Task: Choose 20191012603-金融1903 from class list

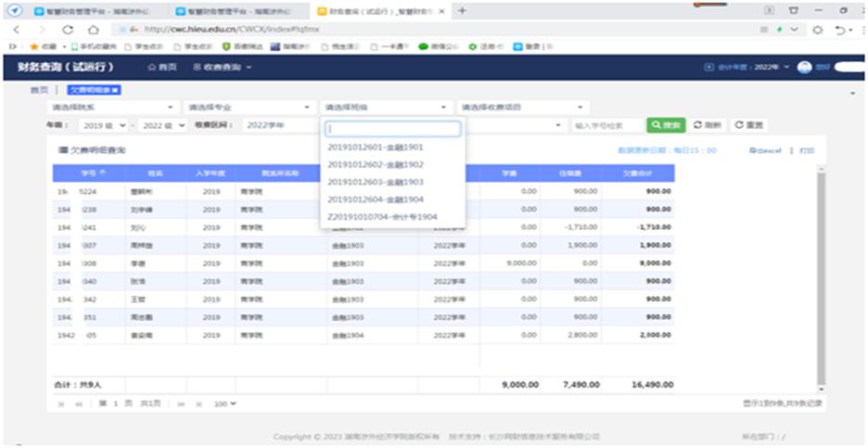Action: coord(393,182)
